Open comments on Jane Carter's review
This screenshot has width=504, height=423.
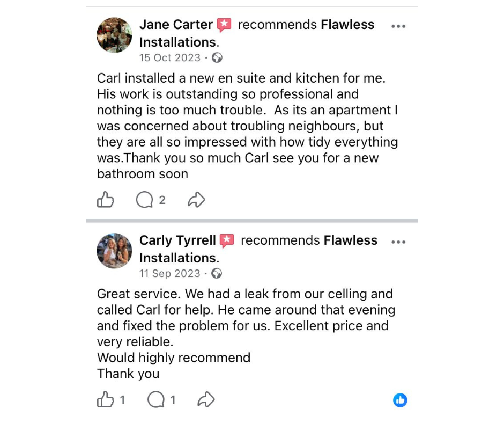pos(145,200)
